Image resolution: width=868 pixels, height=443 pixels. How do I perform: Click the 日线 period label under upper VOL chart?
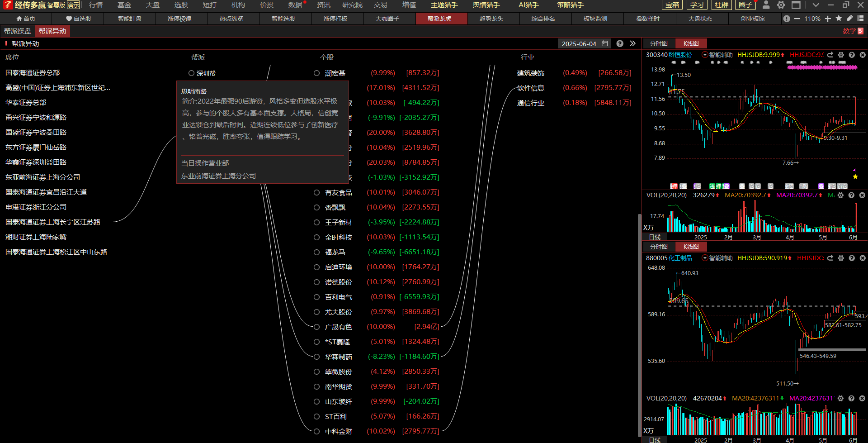pos(655,237)
